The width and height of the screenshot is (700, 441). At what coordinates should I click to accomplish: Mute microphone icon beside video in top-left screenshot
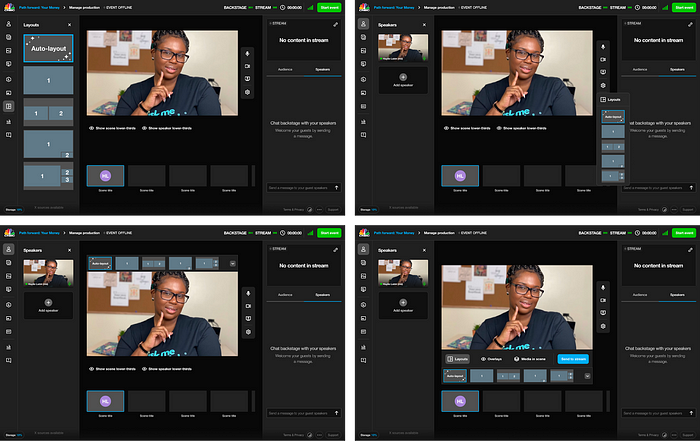[x=247, y=54]
